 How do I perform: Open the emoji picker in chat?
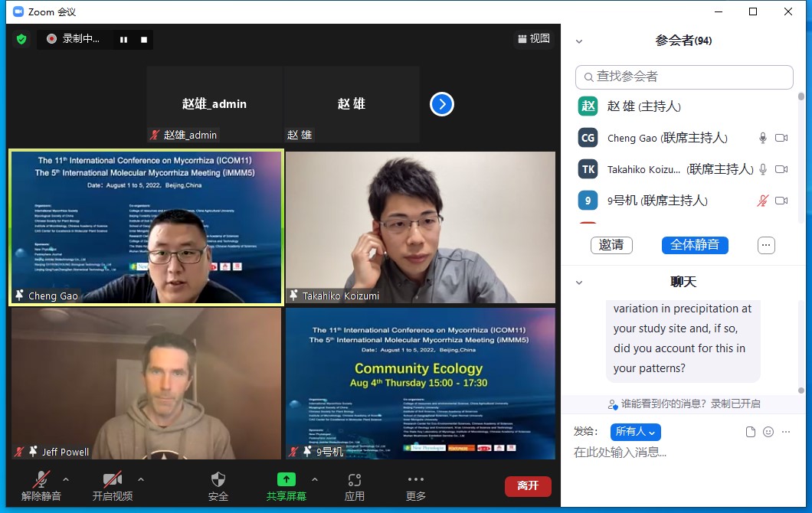click(768, 432)
